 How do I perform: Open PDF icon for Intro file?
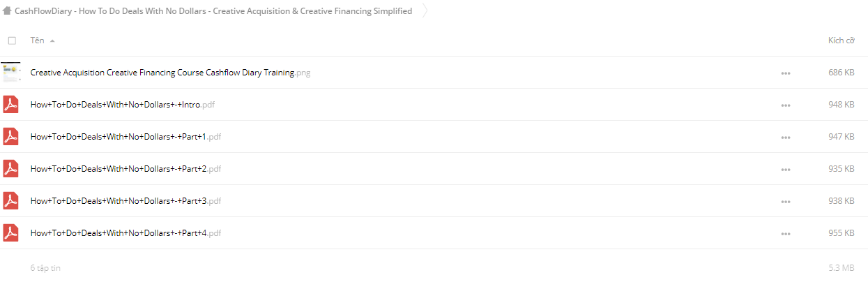point(10,105)
